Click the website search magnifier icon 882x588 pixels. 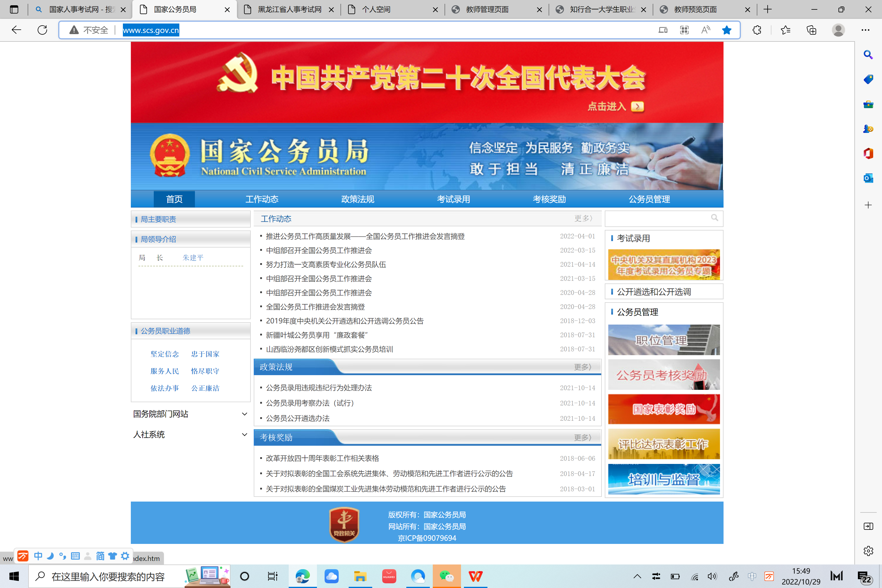pyautogui.click(x=714, y=218)
